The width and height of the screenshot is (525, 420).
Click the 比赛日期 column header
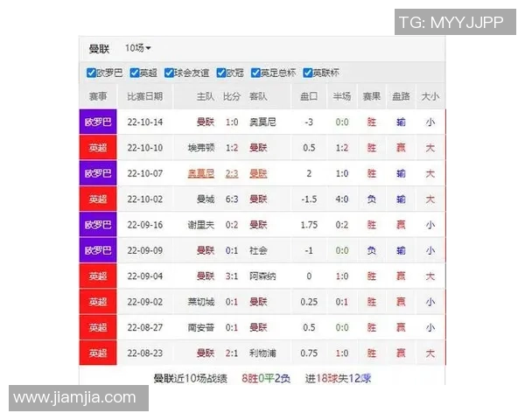145,96
